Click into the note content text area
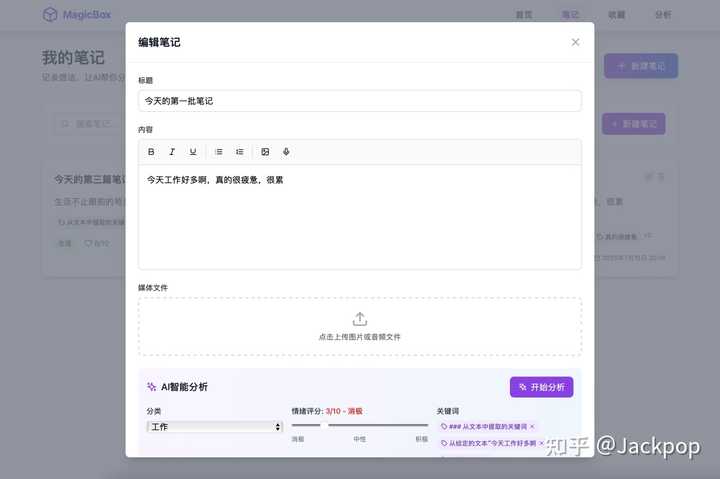Image resolution: width=720 pixels, height=479 pixels. (360, 217)
